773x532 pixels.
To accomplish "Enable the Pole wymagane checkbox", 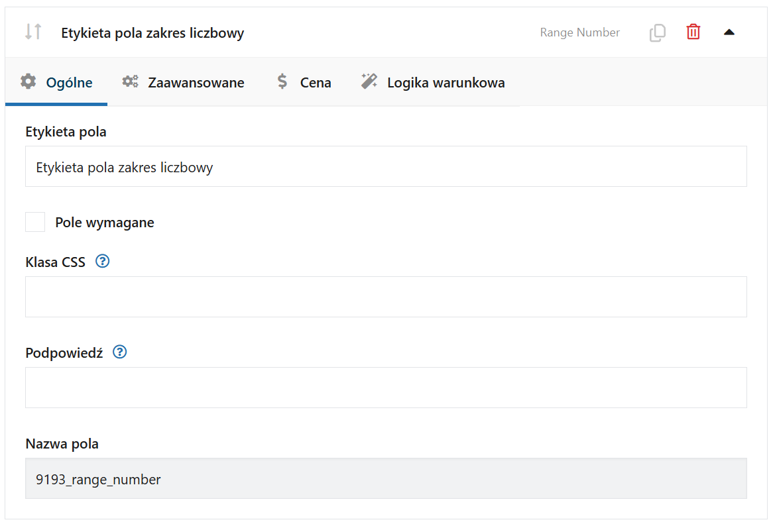I will [35, 222].
